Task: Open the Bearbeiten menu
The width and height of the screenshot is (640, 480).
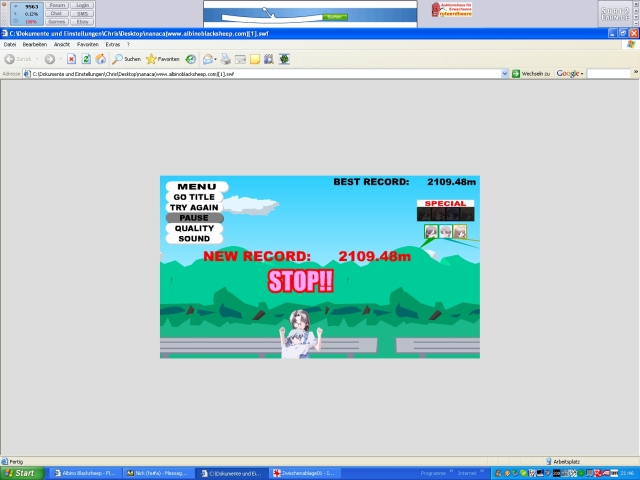Action: tap(35, 44)
